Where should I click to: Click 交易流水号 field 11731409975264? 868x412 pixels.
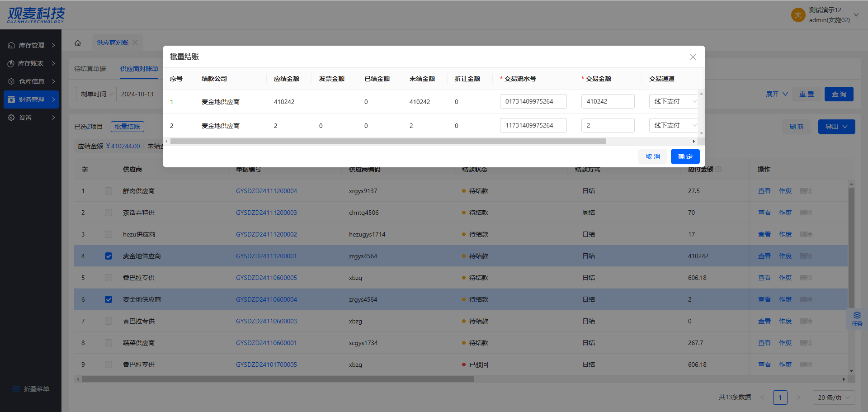tap(533, 125)
